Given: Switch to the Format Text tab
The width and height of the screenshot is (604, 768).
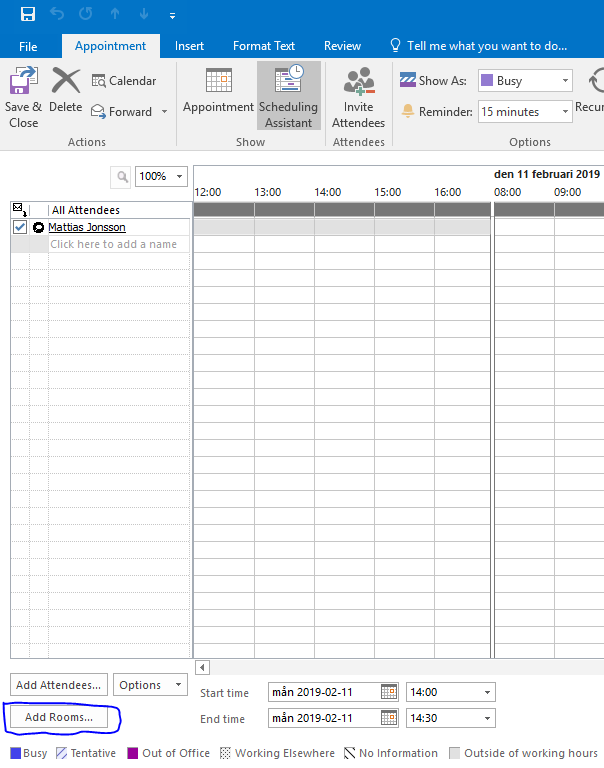Looking at the screenshot, I should (264, 46).
